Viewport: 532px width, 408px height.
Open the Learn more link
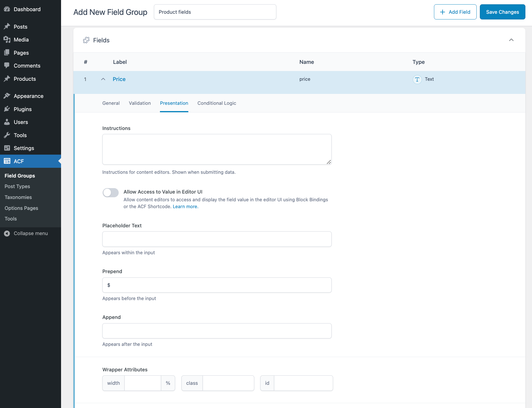(x=185, y=206)
